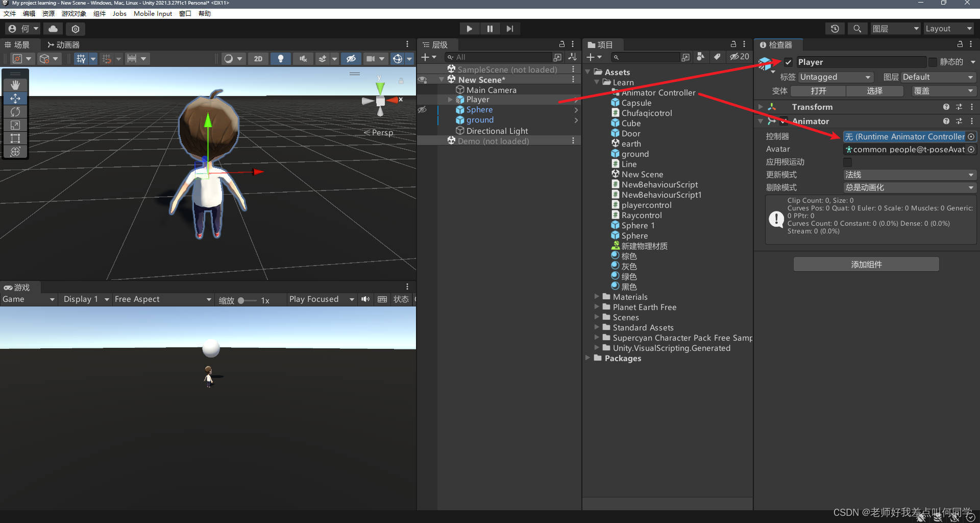This screenshot has width=980, height=523.
Task: Toggle scene lighting bulb
Action: point(280,59)
